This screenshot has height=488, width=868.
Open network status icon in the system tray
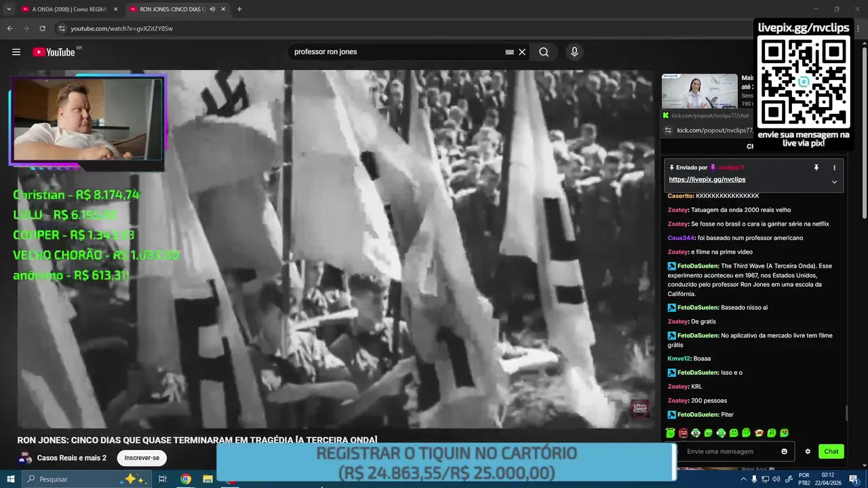click(765, 479)
